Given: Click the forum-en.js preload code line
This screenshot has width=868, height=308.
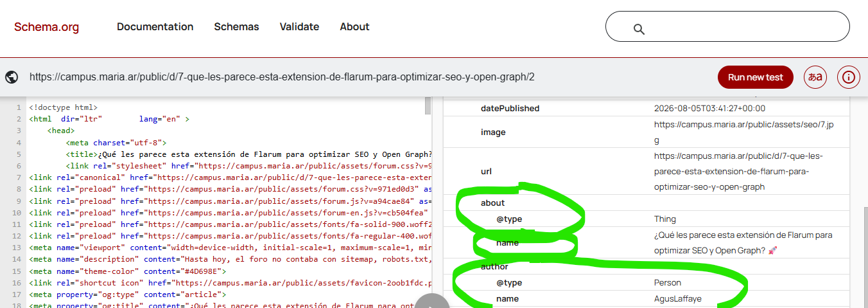Looking at the screenshot, I should (230, 213).
